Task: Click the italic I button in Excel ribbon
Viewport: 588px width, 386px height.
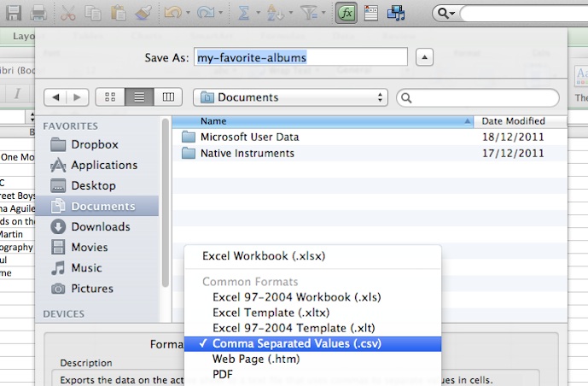Action: coord(17,93)
